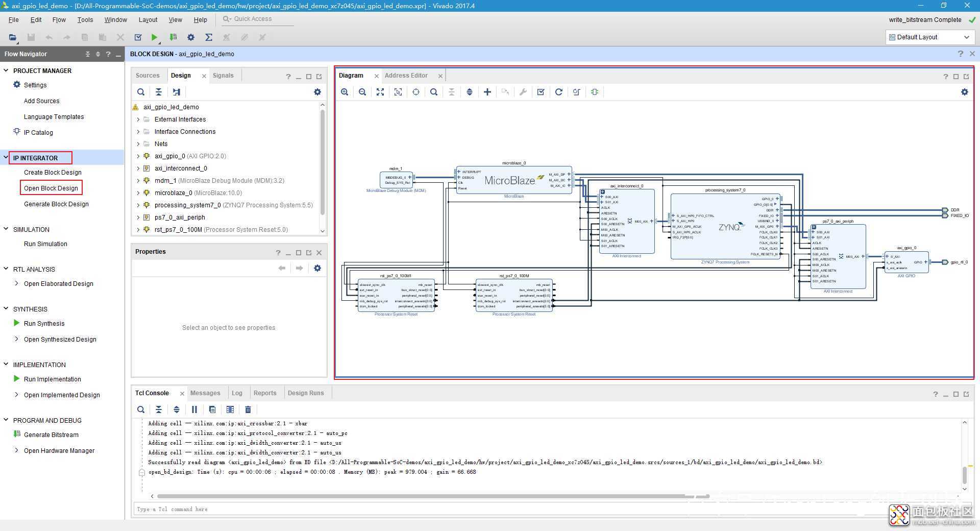
Task: Close the Diagram tab
Action: 377,76
